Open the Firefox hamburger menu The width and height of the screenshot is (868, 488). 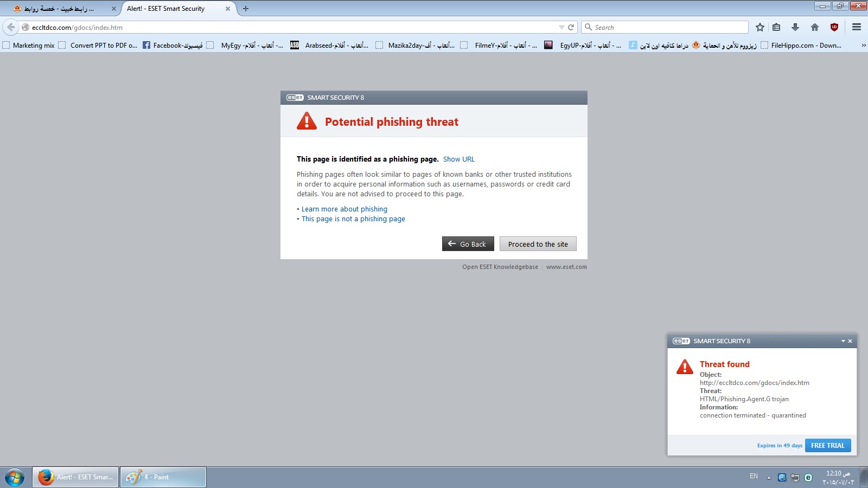(857, 27)
